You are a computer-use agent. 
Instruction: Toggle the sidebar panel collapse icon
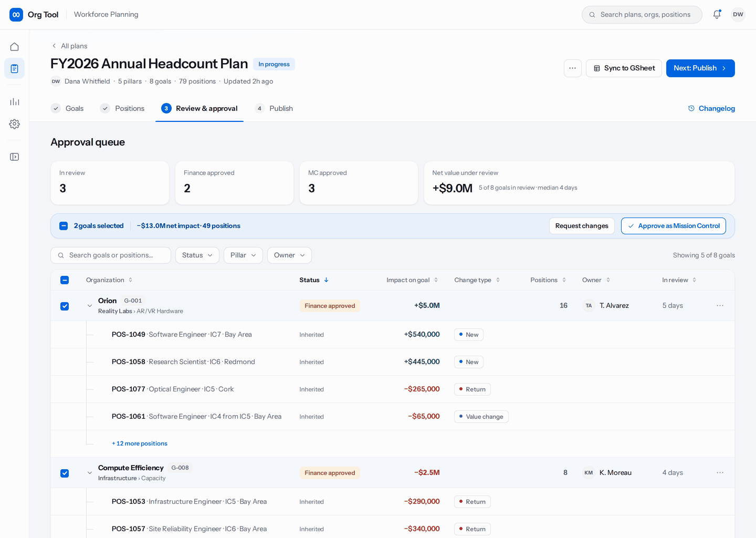14,157
